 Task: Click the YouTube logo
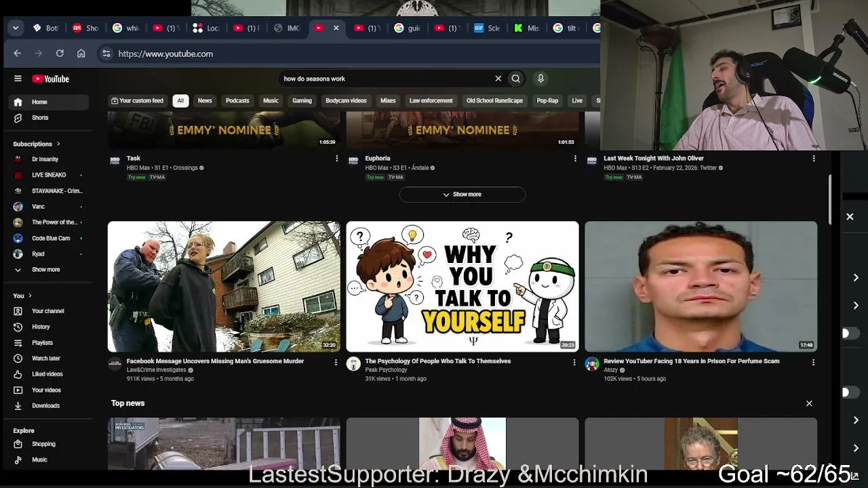point(51,79)
